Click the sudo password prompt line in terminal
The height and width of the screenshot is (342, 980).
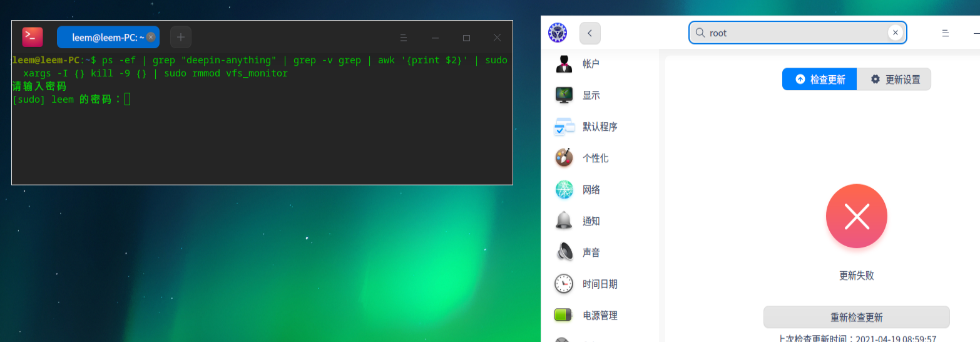pos(71,99)
